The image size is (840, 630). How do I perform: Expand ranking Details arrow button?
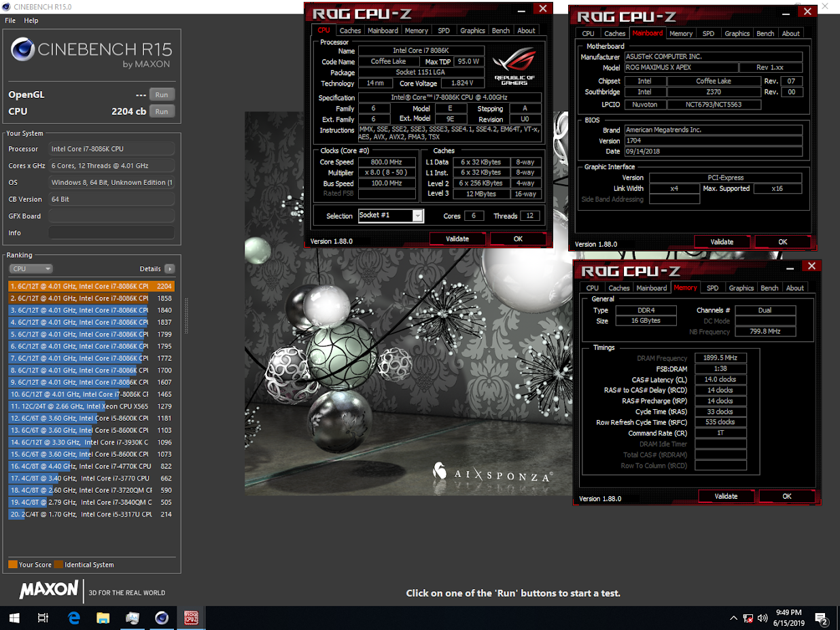click(170, 268)
